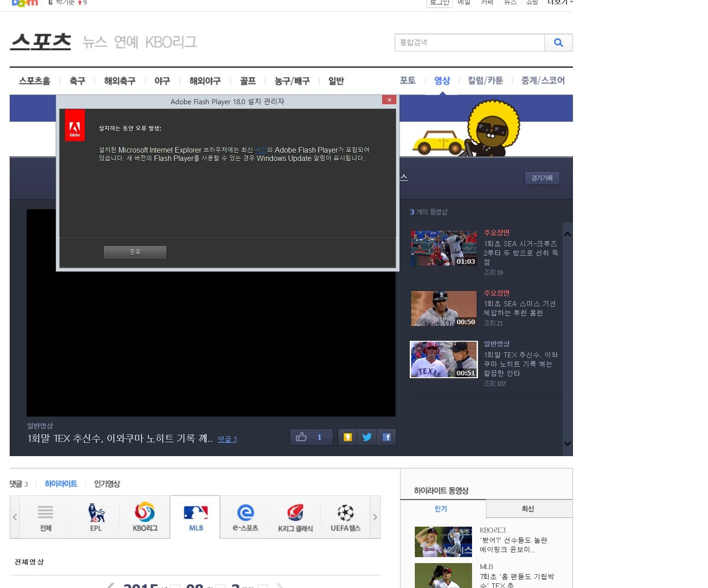
Task: Open the 경기기록 button
Action: pos(542,178)
